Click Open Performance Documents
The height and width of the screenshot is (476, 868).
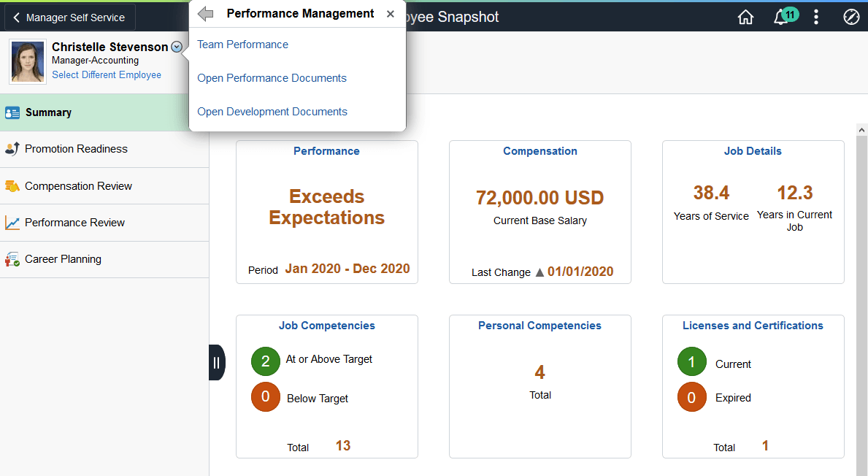(272, 77)
